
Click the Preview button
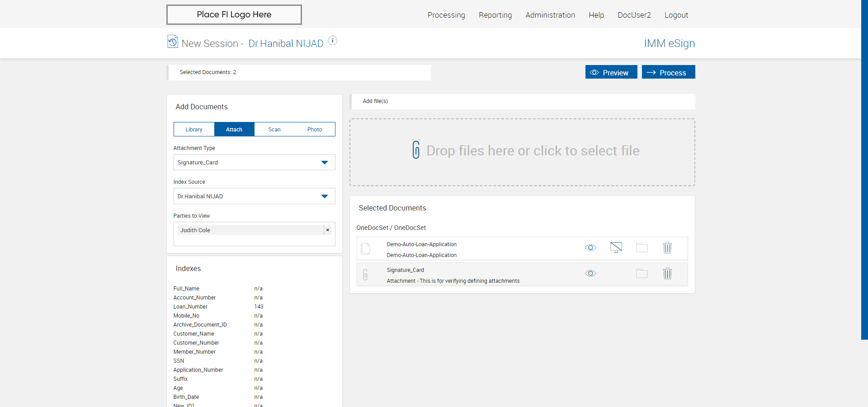611,72
